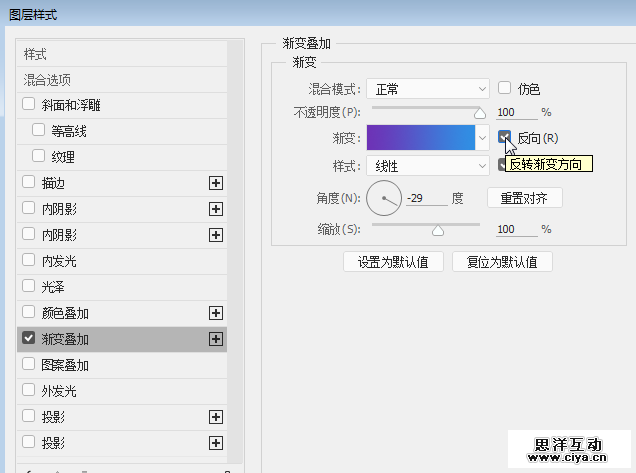
Task: Click the plus icon next to 描边
Action: (215, 183)
